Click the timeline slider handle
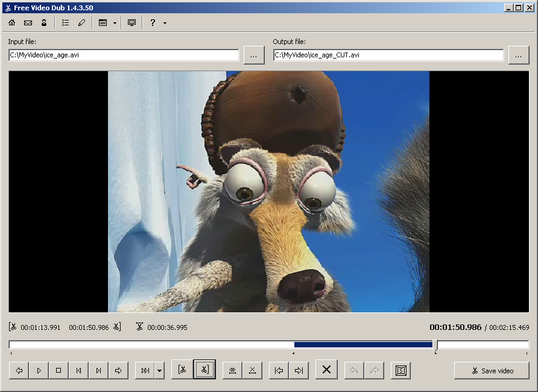The width and height of the screenshot is (538, 392). click(435, 345)
